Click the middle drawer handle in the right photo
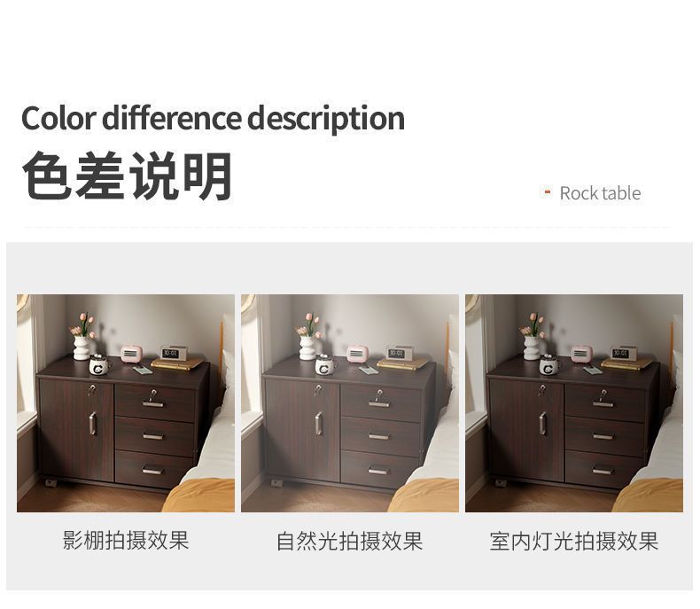The image size is (700, 609). tap(603, 436)
